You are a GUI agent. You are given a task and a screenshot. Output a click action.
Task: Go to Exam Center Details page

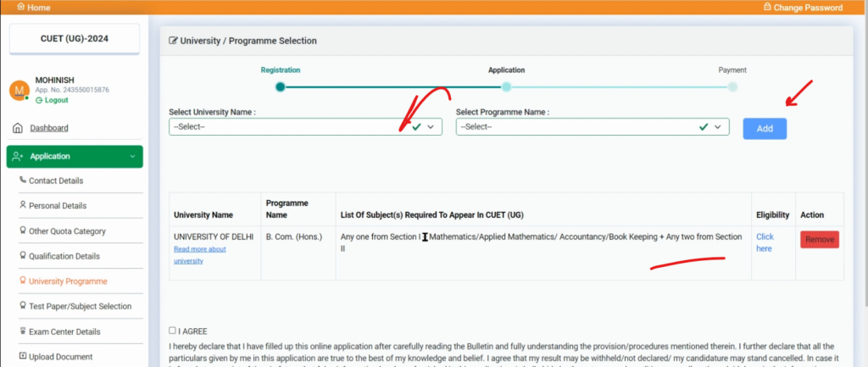64,331
